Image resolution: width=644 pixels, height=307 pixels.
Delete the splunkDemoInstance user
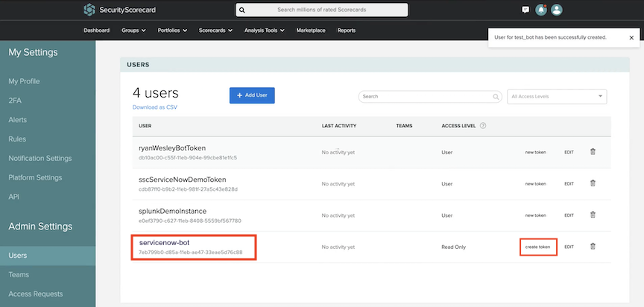(x=593, y=215)
